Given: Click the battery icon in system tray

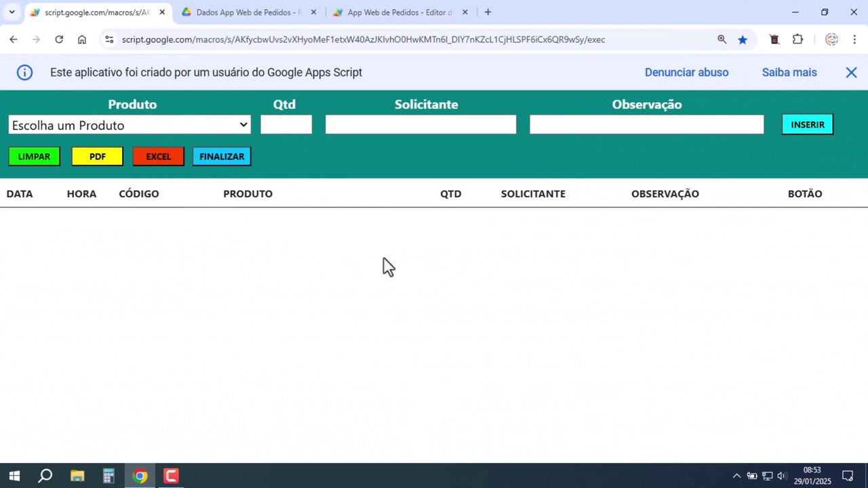Looking at the screenshot, I should tap(752, 476).
